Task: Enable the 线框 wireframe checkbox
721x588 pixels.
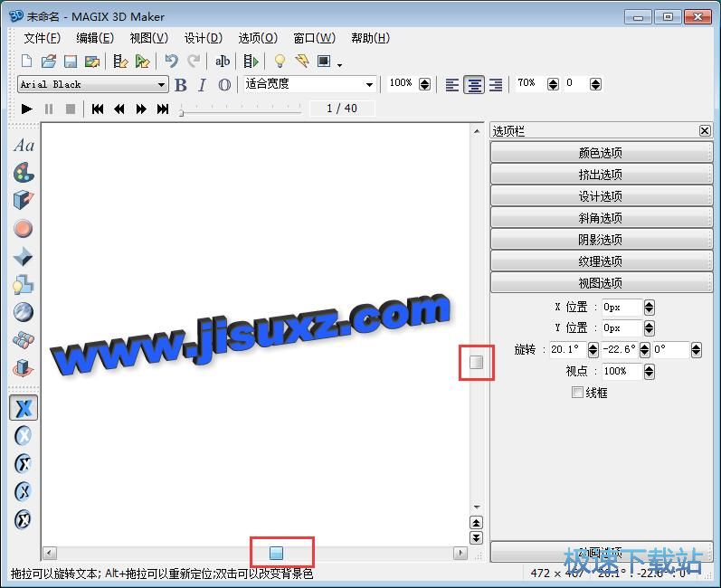Action: tap(577, 393)
